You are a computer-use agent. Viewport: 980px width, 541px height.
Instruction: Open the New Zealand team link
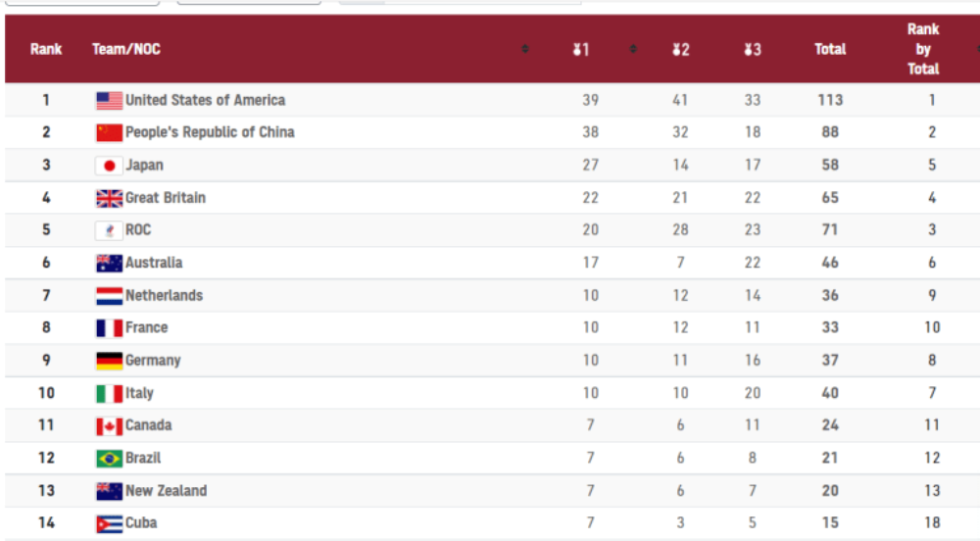tap(167, 491)
